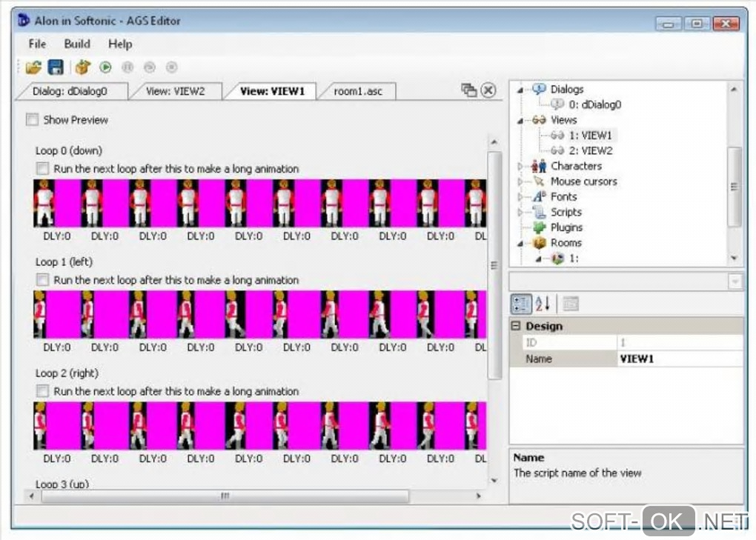The image size is (756, 540).
Task: Open the Help menu
Action: [x=120, y=44]
